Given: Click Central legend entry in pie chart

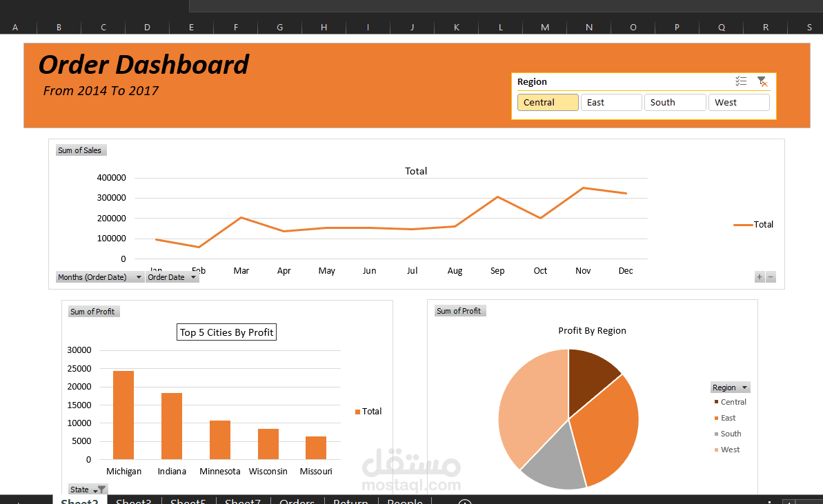Looking at the screenshot, I should click(x=730, y=402).
